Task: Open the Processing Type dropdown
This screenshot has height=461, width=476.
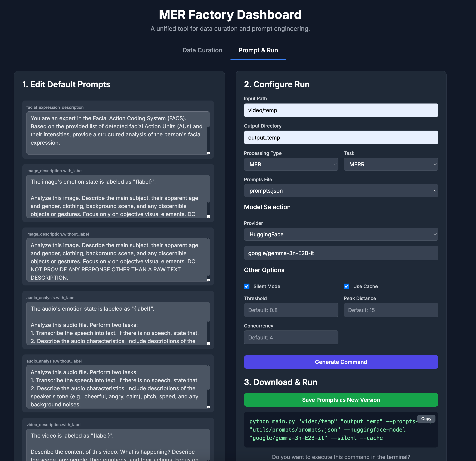Action: coord(291,164)
